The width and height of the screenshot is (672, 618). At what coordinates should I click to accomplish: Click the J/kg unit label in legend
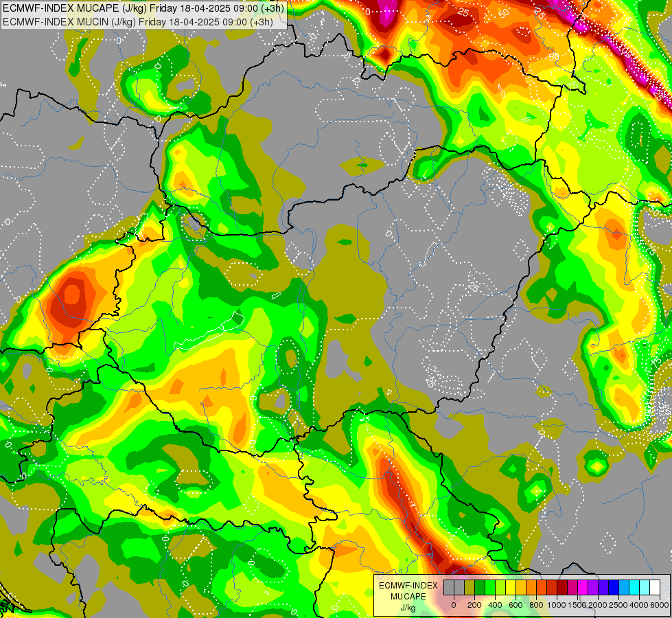(x=408, y=608)
